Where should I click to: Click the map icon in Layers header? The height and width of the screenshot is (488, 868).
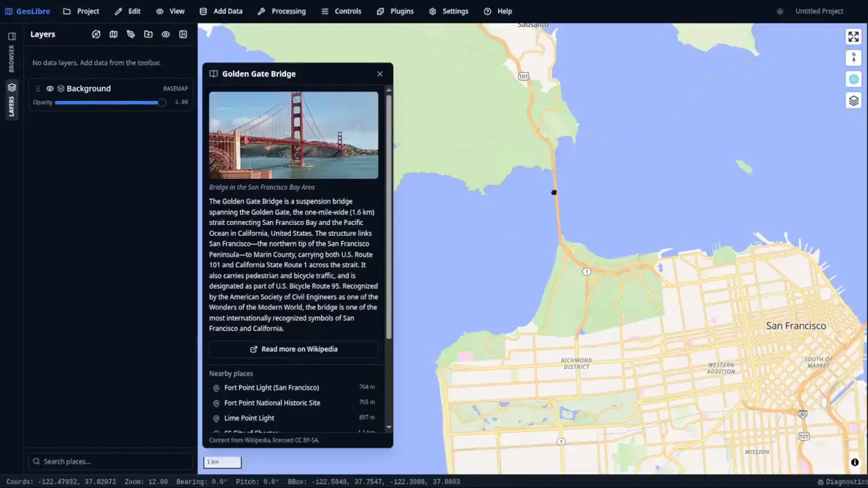pyautogui.click(x=113, y=34)
